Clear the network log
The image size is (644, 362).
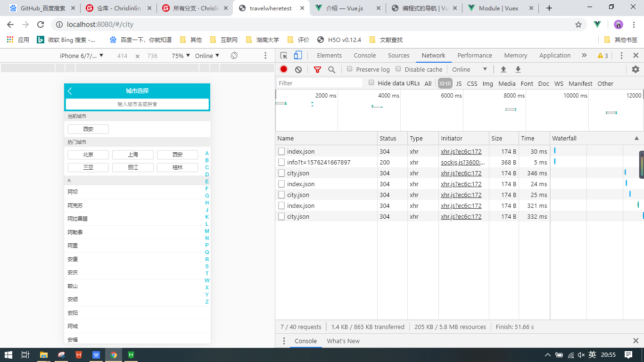298,69
